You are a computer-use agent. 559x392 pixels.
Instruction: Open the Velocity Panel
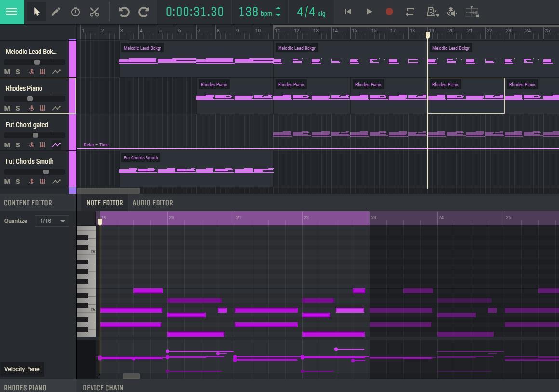tap(22, 369)
